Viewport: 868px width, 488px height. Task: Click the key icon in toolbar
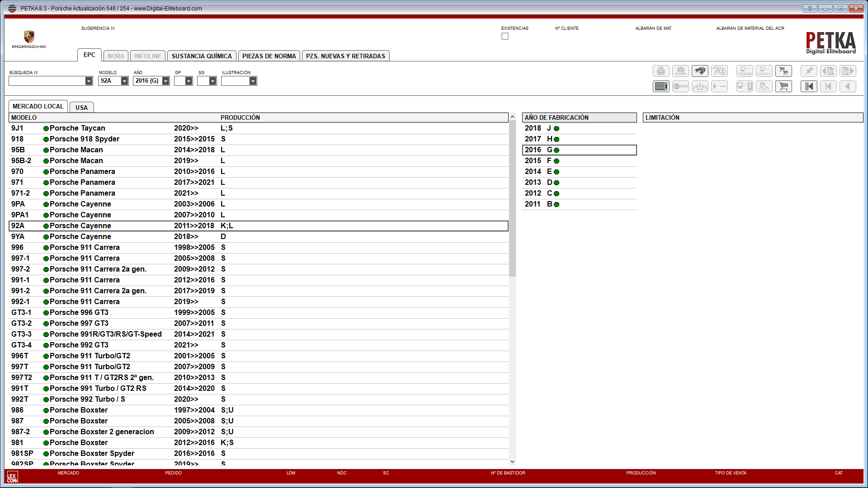coord(680,86)
